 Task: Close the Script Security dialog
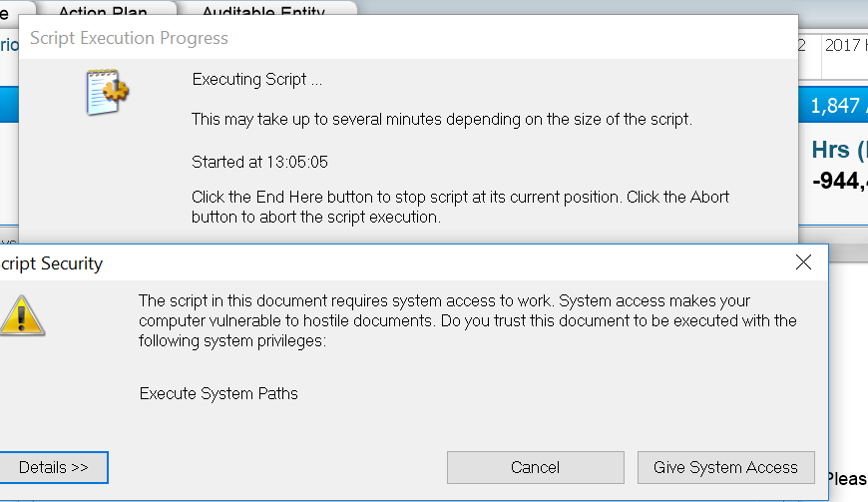coord(804,263)
